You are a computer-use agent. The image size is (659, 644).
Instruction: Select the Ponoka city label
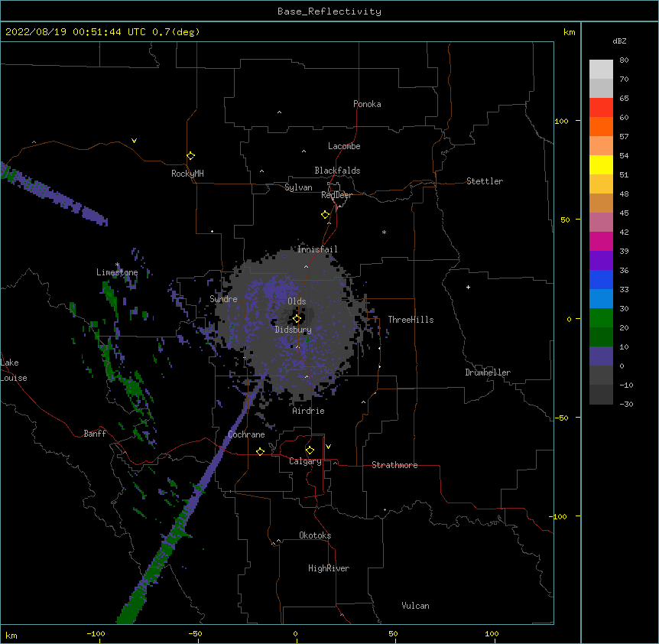point(367,104)
